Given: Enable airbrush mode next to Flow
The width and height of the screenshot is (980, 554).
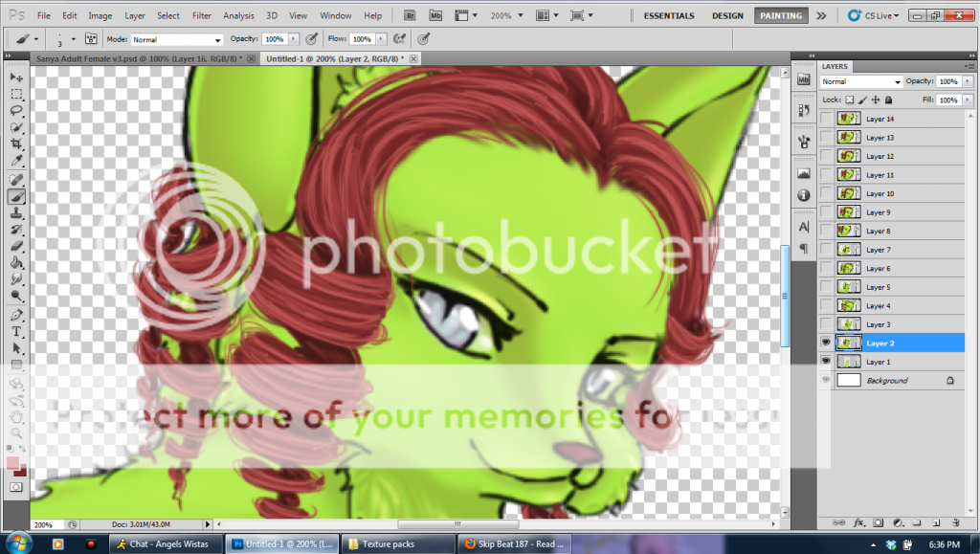Looking at the screenshot, I should (x=398, y=39).
